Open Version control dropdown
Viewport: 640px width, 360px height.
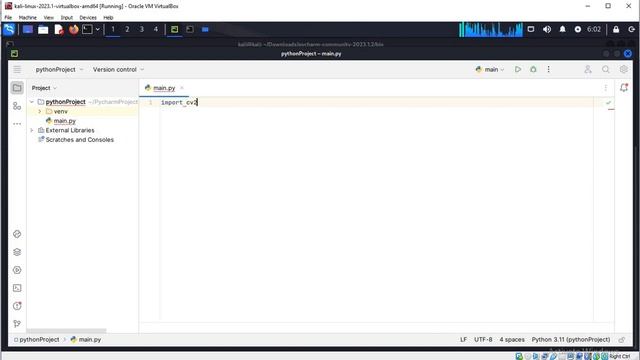pos(118,70)
